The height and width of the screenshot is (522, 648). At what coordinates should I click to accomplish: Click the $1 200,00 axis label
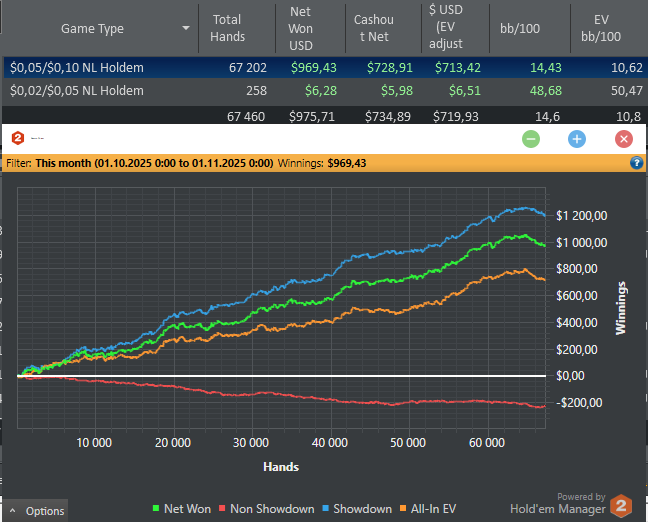(582, 215)
